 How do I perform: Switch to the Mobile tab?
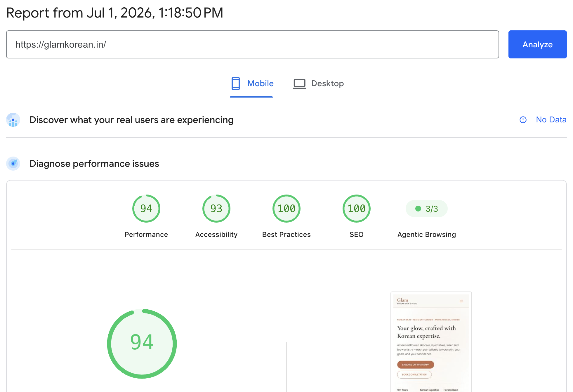point(251,84)
